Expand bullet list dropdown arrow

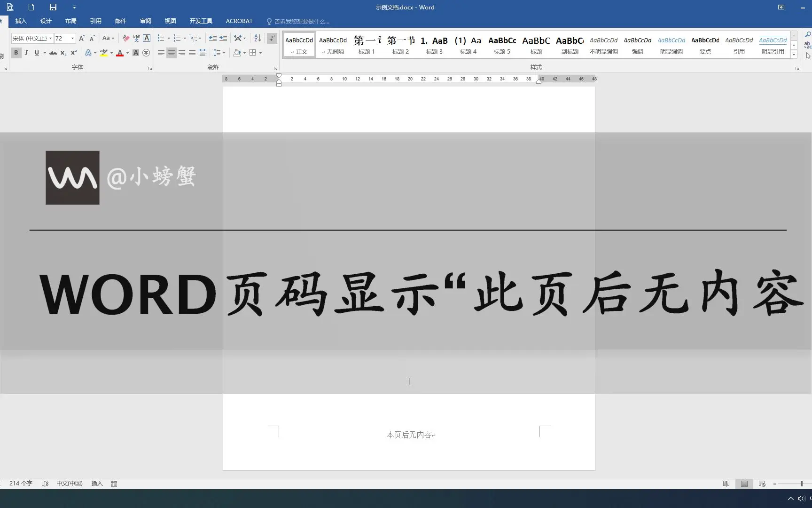point(169,38)
